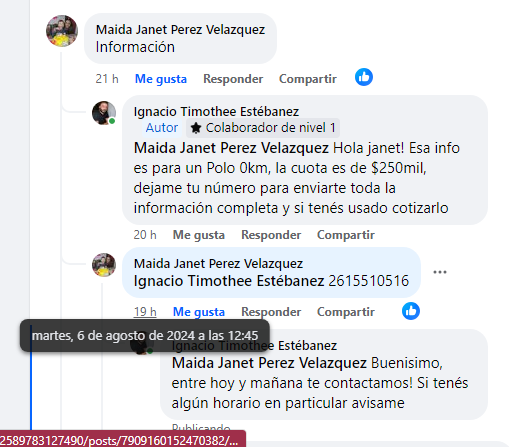Toggle Me gusta on the Polo 0km reply
The height and width of the screenshot is (447, 509).
(199, 235)
